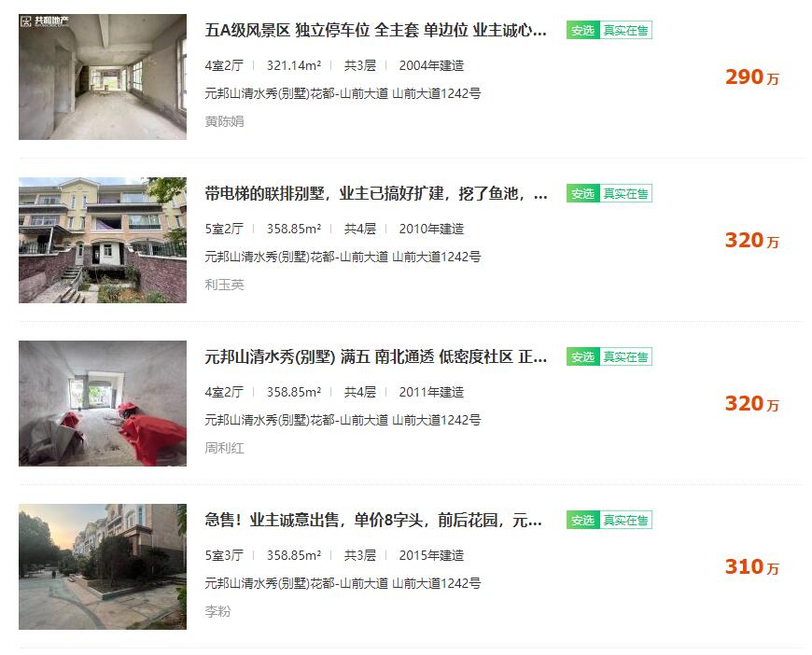Screen dimensions: 812x655
Task: Click the 真实在售 badge on the 急售 listing
Action: (x=625, y=520)
